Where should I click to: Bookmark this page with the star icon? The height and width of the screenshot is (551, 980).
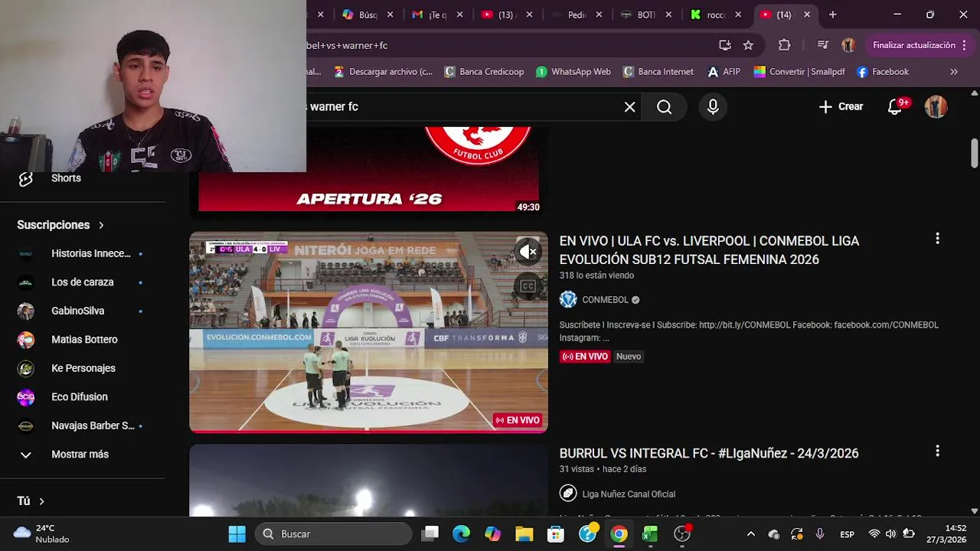click(x=748, y=45)
